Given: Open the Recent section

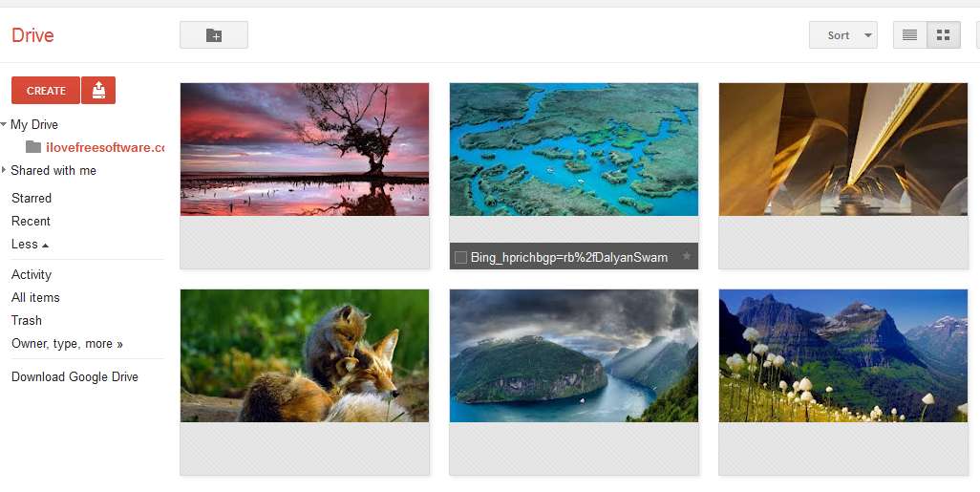Looking at the screenshot, I should point(31,222).
